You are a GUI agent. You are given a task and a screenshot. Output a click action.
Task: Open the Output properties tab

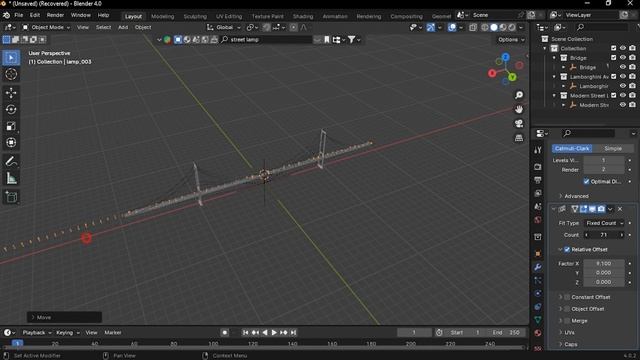click(x=538, y=180)
